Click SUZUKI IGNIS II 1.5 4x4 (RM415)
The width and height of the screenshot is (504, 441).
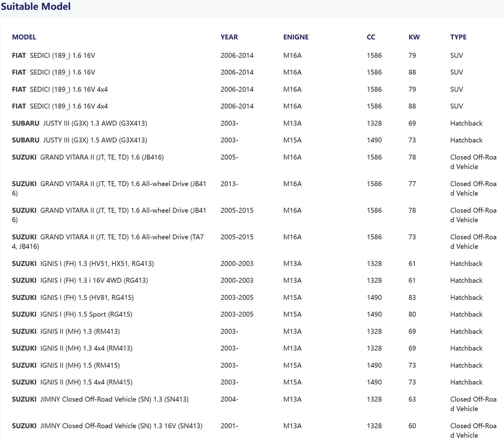(x=72, y=382)
